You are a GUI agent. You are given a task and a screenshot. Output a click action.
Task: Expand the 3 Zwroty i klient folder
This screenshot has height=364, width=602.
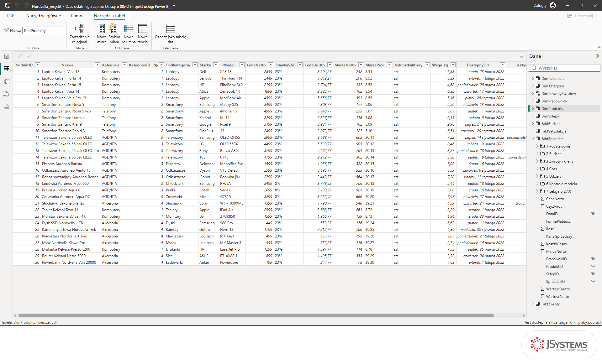537,161
